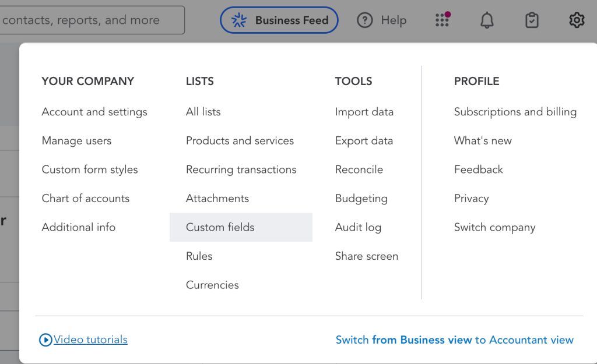This screenshot has height=364, width=597.
Task: Open Account and settings
Action: (x=94, y=112)
